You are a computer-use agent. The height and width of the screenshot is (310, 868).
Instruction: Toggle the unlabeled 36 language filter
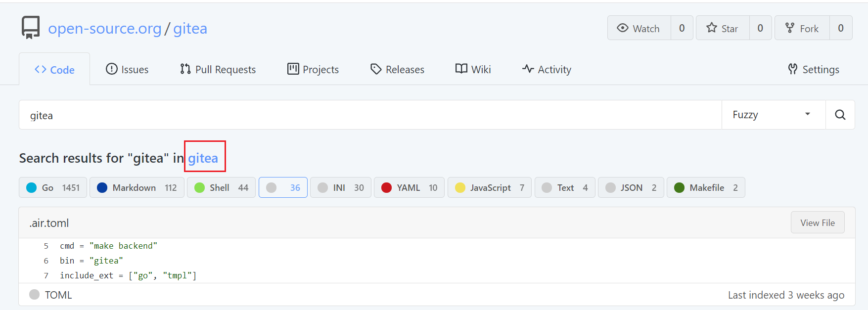[x=283, y=187]
